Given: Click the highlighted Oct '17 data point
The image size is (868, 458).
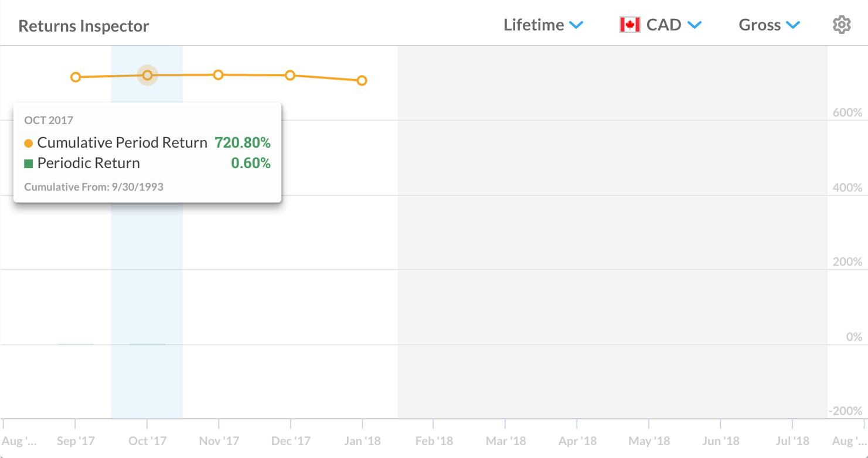Looking at the screenshot, I should pos(148,75).
